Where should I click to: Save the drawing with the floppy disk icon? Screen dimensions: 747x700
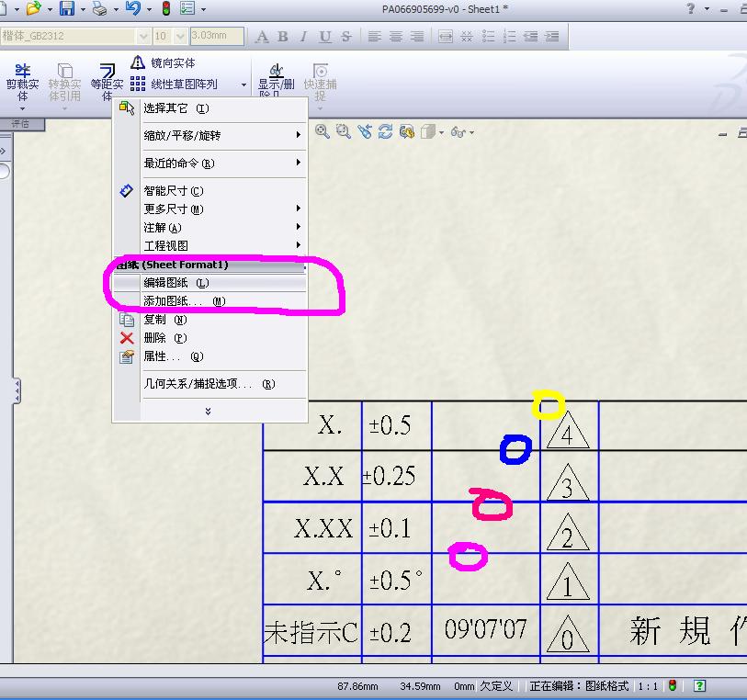67,8
